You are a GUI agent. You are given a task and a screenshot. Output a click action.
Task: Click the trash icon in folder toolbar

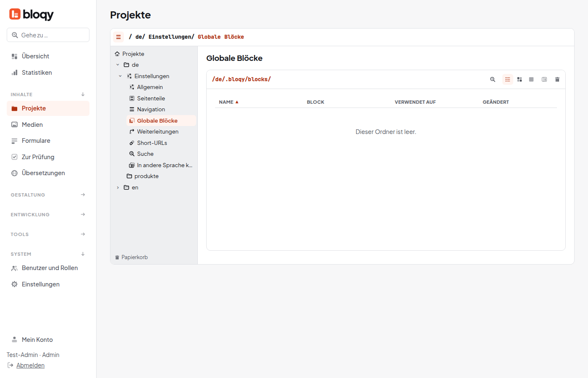coord(557,79)
